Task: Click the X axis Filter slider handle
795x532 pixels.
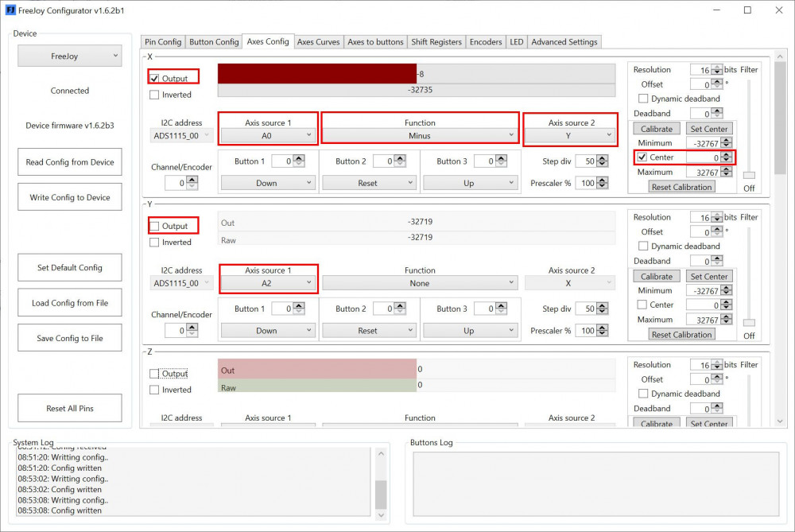Action: coord(749,175)
